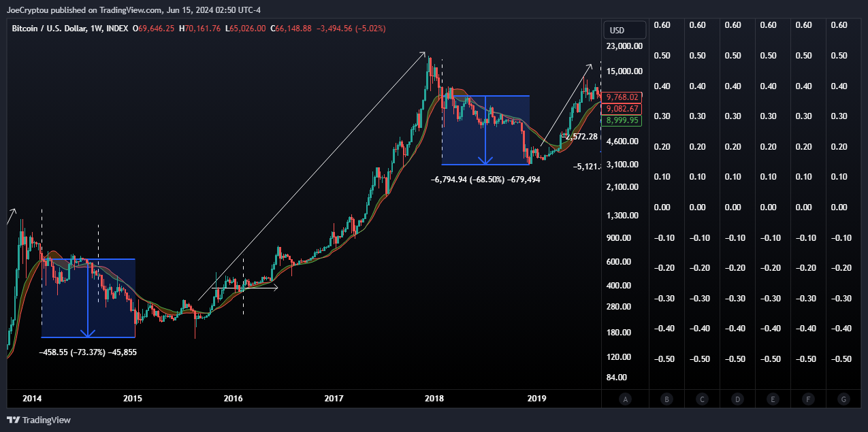Click the red 9,768.02 price label

coord(622,97)
